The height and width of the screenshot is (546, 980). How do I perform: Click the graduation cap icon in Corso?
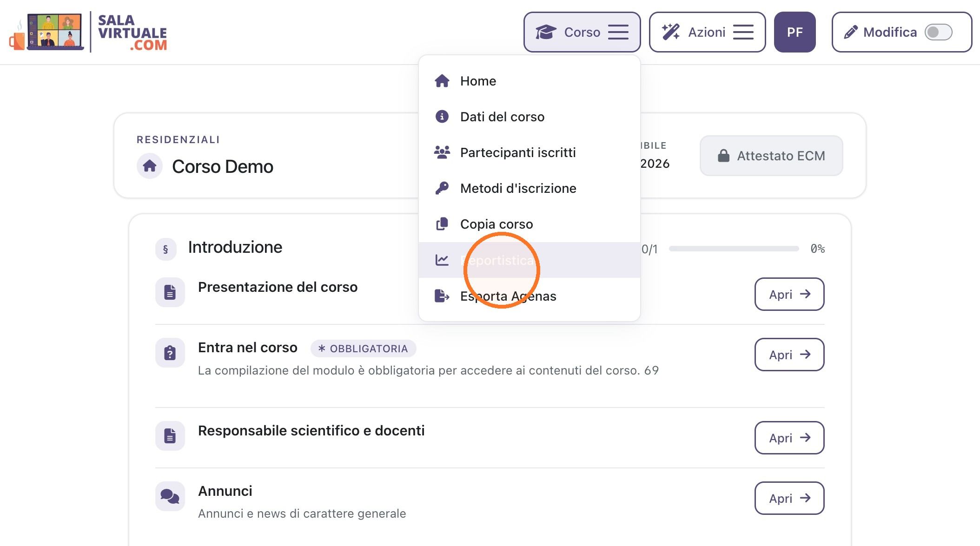546,32
